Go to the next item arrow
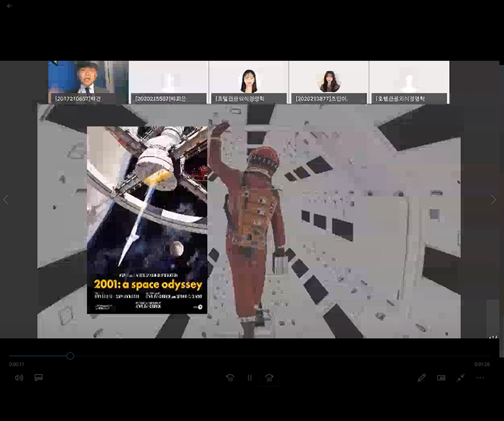Image resolution: width=504 pixels, height=421 pixels. 493,199
